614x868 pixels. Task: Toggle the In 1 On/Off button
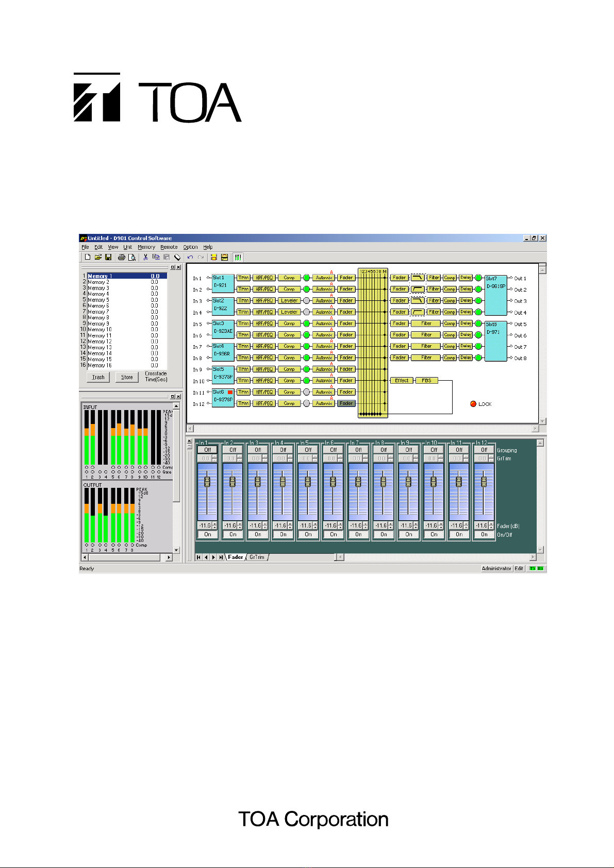208,535
